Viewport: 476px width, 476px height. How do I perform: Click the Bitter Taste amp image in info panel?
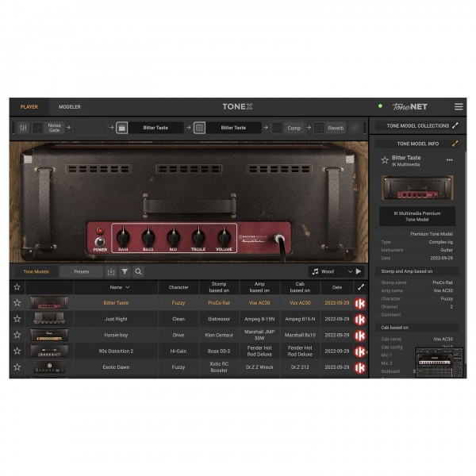tap(417, 187)
